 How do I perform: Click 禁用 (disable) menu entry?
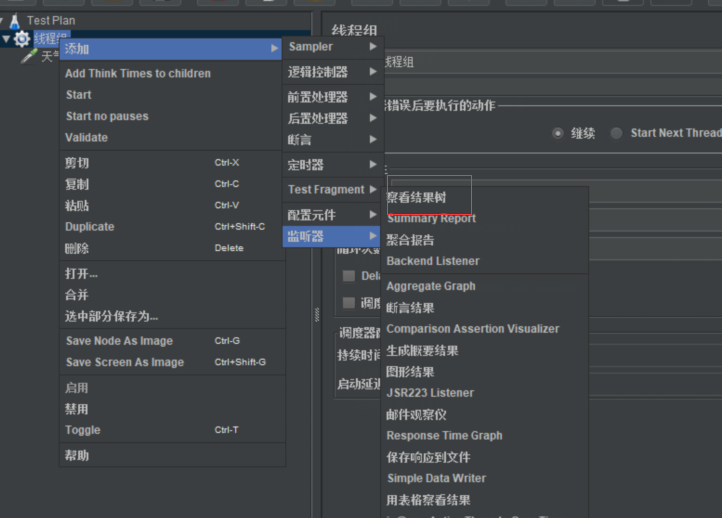pyautogui.click(x=173, y=409)
